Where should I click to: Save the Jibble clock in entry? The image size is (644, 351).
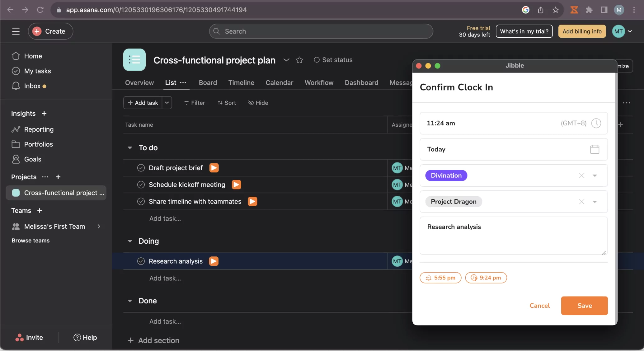click(584, 306)
